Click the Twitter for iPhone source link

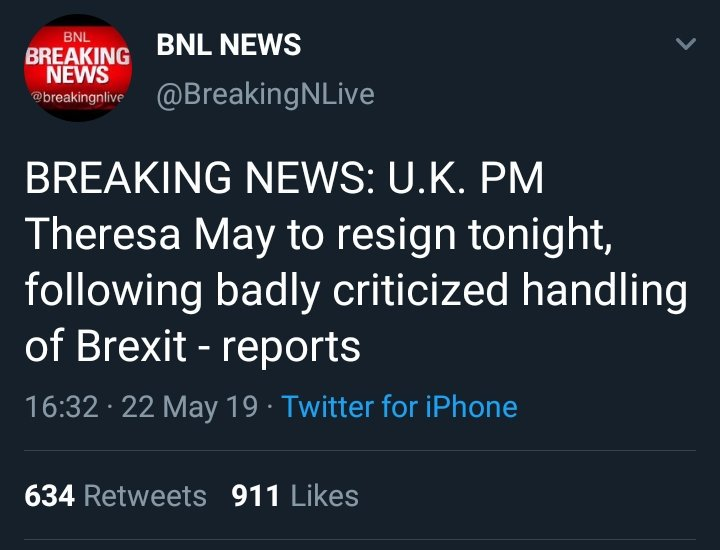point(400,407)
